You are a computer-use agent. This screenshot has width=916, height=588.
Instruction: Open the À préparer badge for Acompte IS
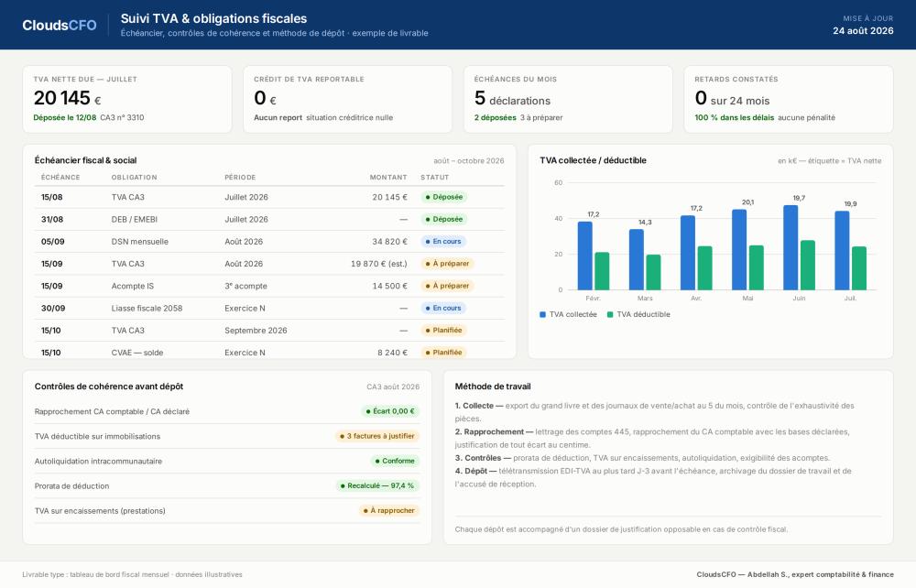[x=448, y=286]
